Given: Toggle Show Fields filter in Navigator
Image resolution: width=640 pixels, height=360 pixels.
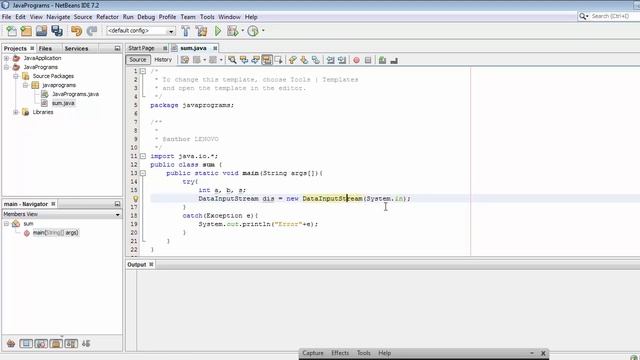Looking at the screenshot, I should tap(26, 344).
